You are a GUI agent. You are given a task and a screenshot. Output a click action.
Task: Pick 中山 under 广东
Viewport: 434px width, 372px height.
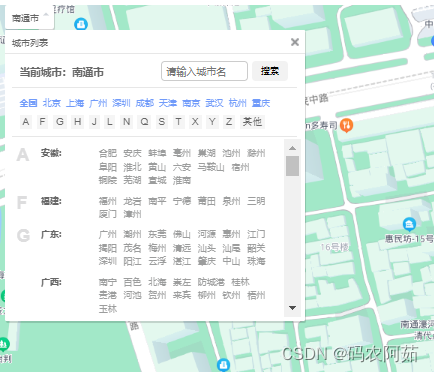tap(231, 261)
